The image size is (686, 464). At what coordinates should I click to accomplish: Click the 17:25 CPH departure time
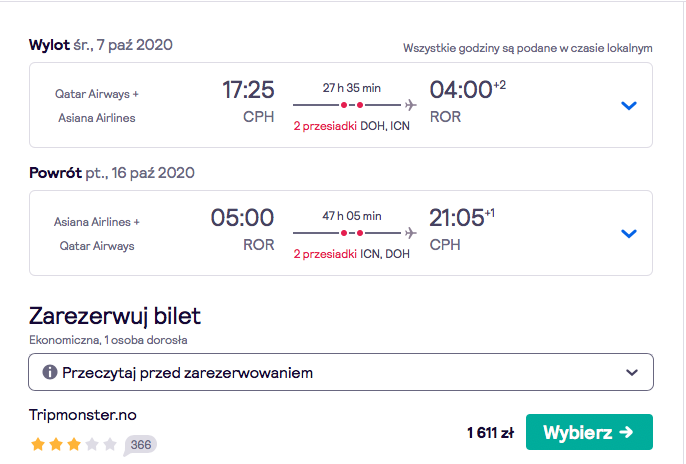248,101
